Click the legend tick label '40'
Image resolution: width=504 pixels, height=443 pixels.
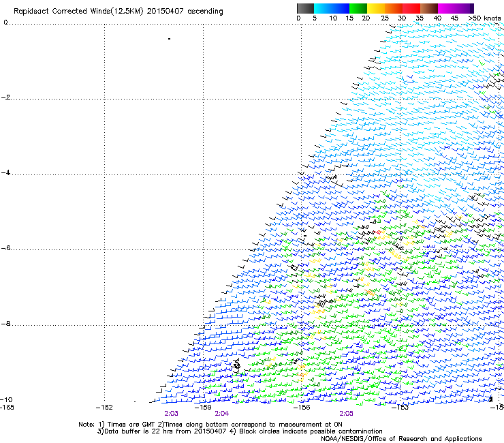pos(437,18)
